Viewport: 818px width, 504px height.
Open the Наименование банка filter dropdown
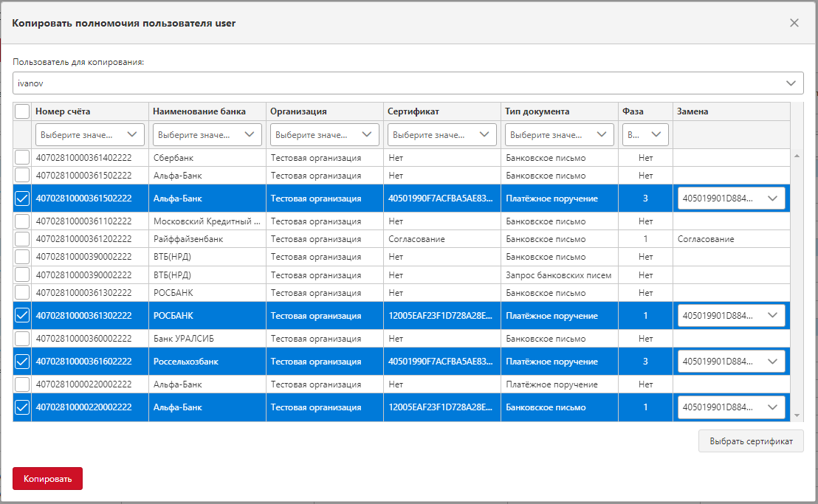pos(207,135)
